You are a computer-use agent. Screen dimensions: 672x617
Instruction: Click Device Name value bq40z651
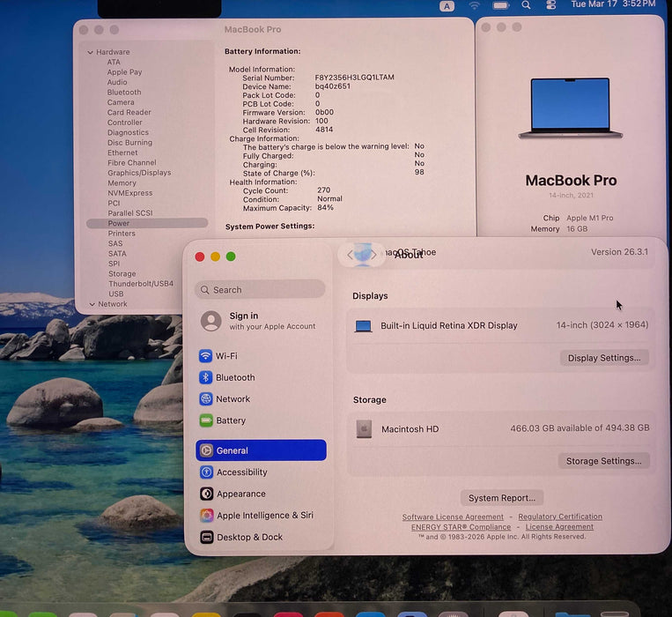click(333, 86)
